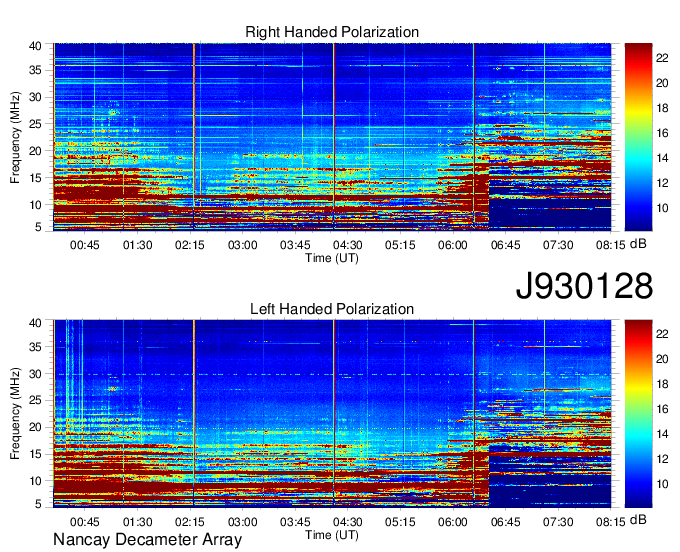Click the 10 frequency tick of Left Handed plot
680x552 pixels.
point(35,481)
